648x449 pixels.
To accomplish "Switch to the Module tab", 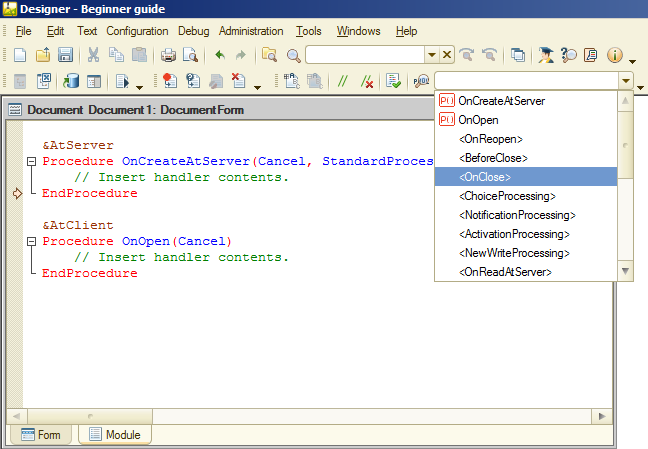I will [x=115, y=435].
